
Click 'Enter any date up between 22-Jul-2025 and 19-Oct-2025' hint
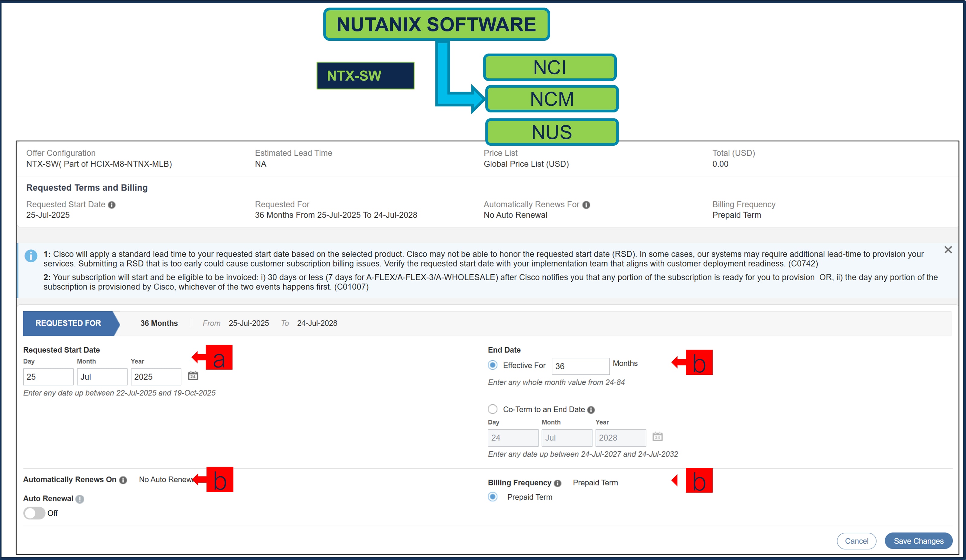click(x=119, y=393)
